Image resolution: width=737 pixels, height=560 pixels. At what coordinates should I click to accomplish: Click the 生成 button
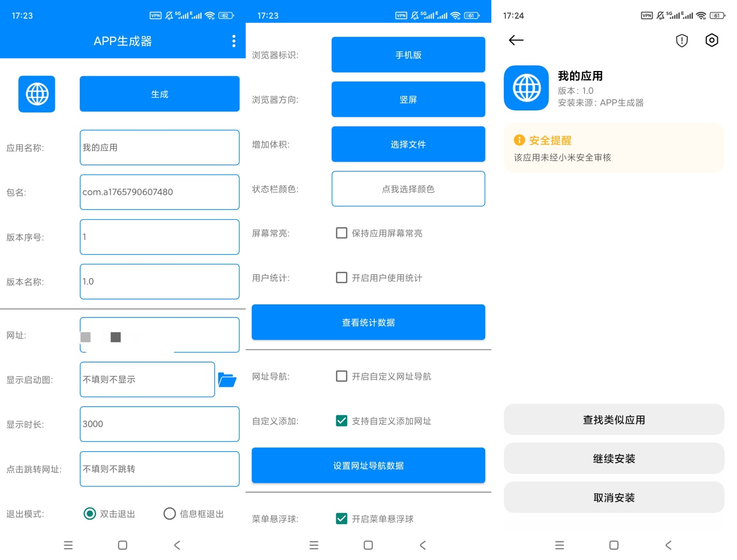tap(159, 94)
